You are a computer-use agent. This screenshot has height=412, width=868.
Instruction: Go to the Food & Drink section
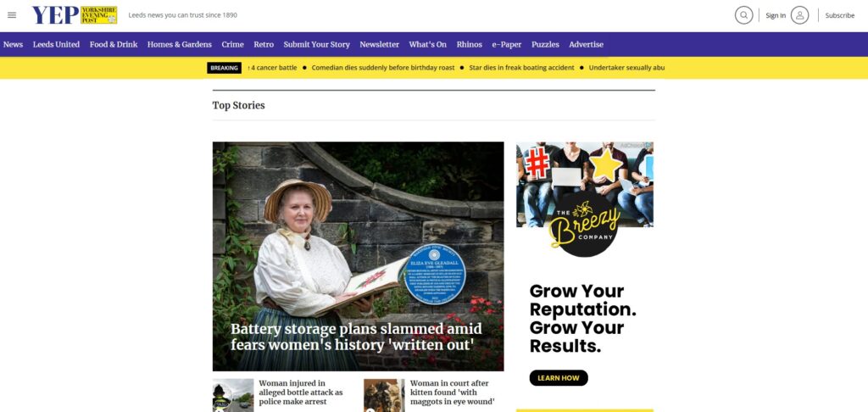(114, 44)
